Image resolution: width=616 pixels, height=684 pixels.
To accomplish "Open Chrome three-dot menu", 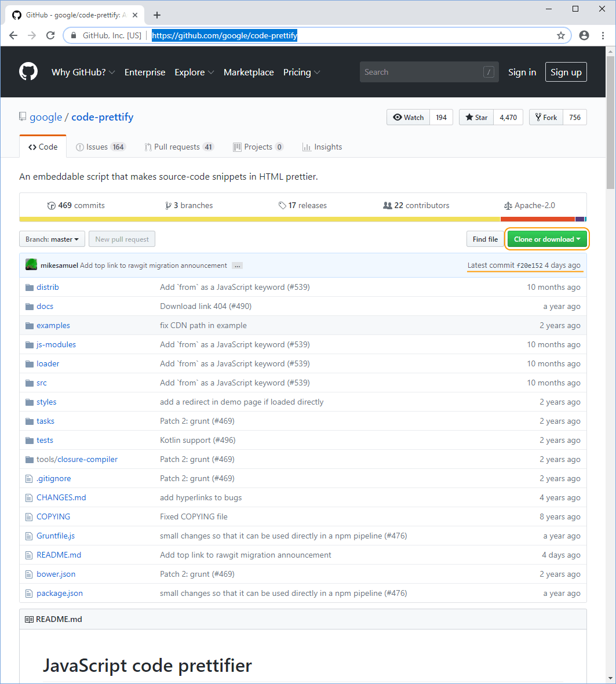I will [x=603, y=35].
